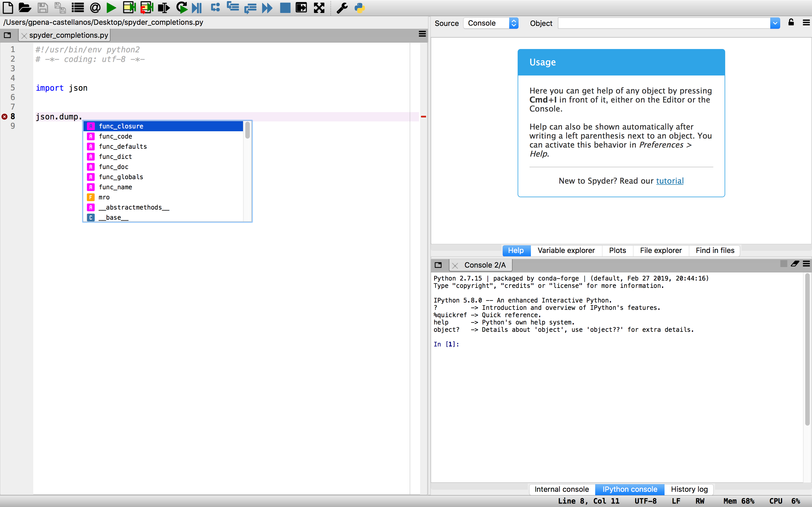Image resolution: width=812 pixels, height=507 pixels.
Task: Click the fullscreen crossed-arrows icon
Action: [319, 8]
